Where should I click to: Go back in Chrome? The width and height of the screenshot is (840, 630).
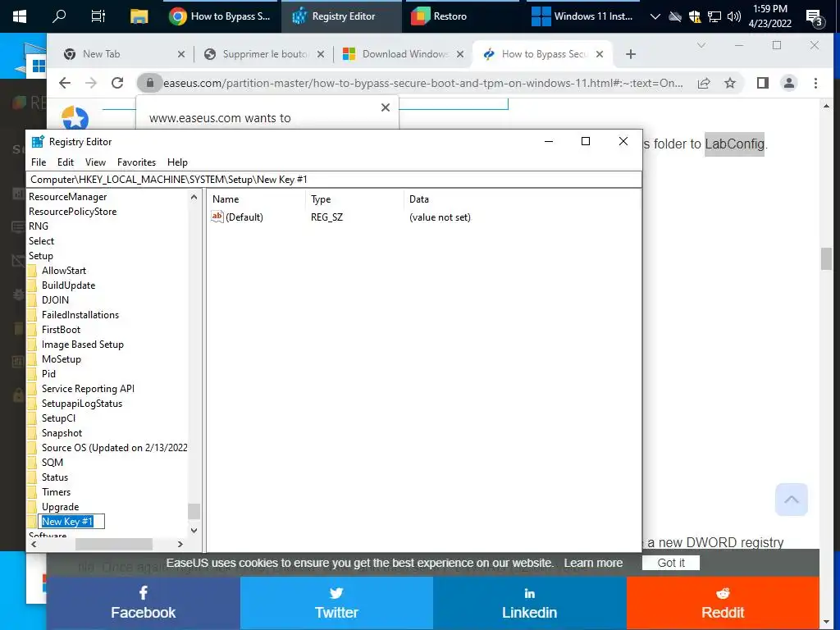65,83
